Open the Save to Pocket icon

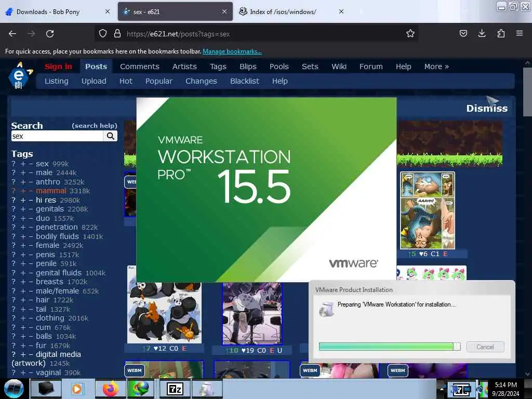(463, 34)
